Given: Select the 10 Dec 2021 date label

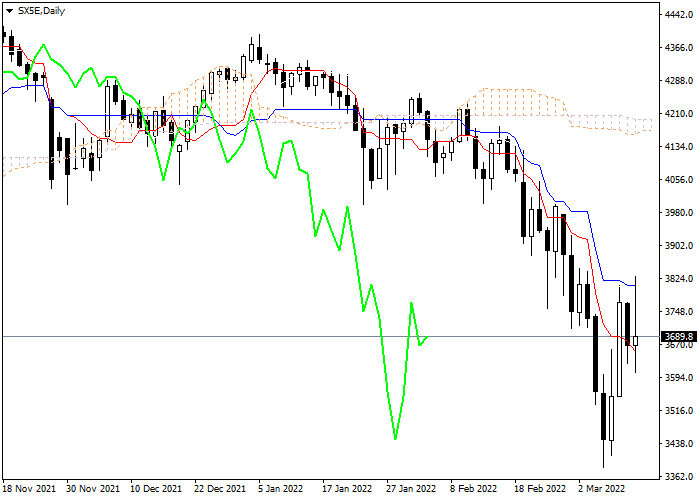Looking at the screenshot, I should pyautogui.click(x=156, y=489).
